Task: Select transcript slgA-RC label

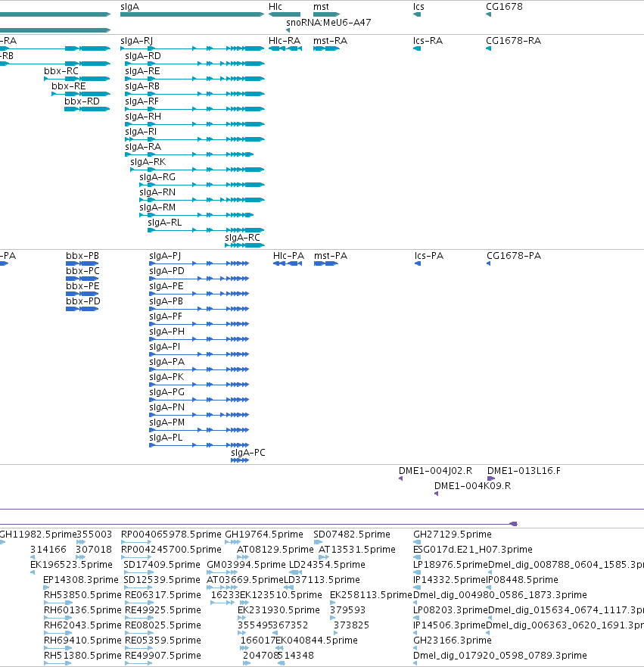Action: pos(242,238)
